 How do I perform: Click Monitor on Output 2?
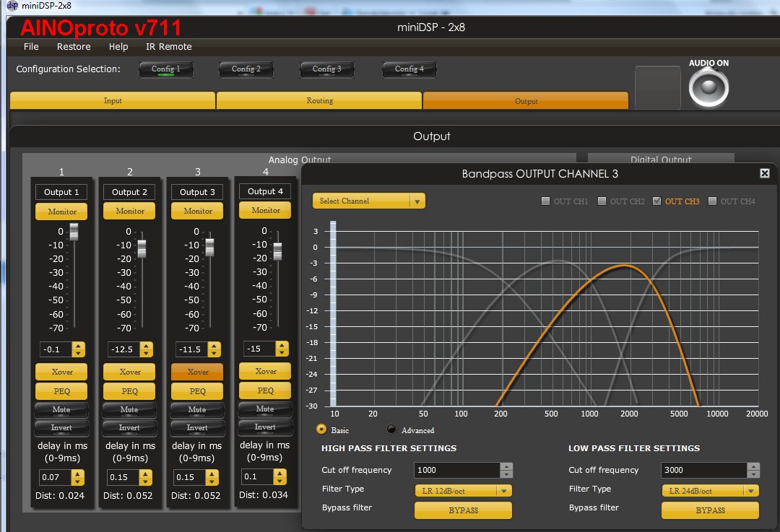click(130, 212)
